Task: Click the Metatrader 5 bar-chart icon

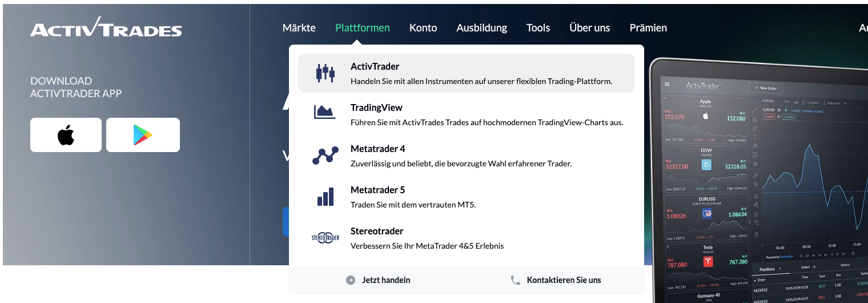Action: tap(325, 196)
